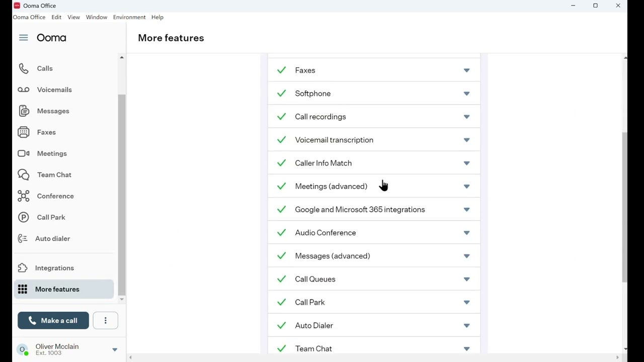Open the user account dropdown arrow
Screen dimensions: 644x362
click(115, 350)
